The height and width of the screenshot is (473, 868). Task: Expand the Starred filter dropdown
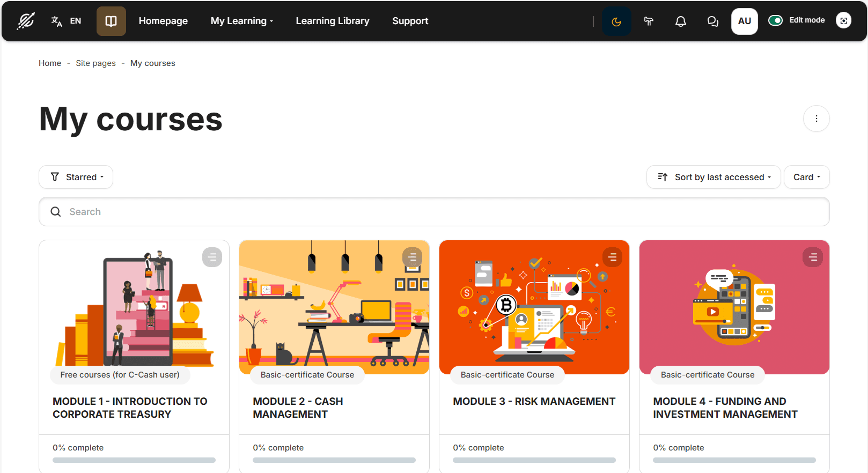[x=76, y=177]
